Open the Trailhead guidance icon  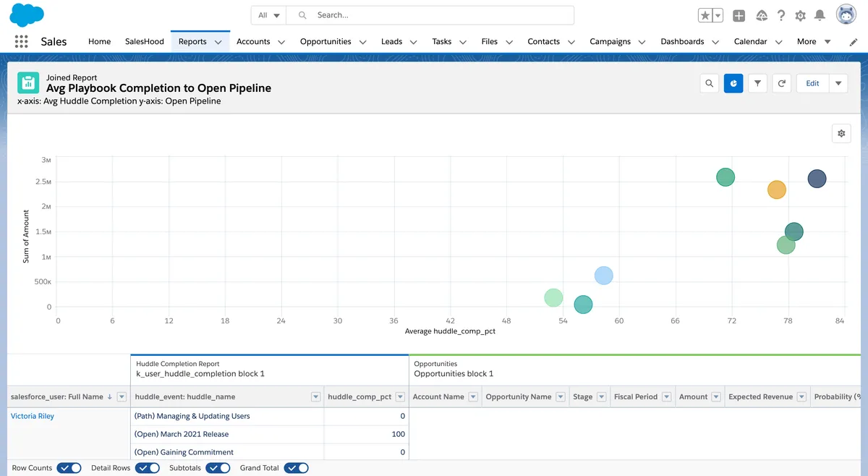coord(761,15)
